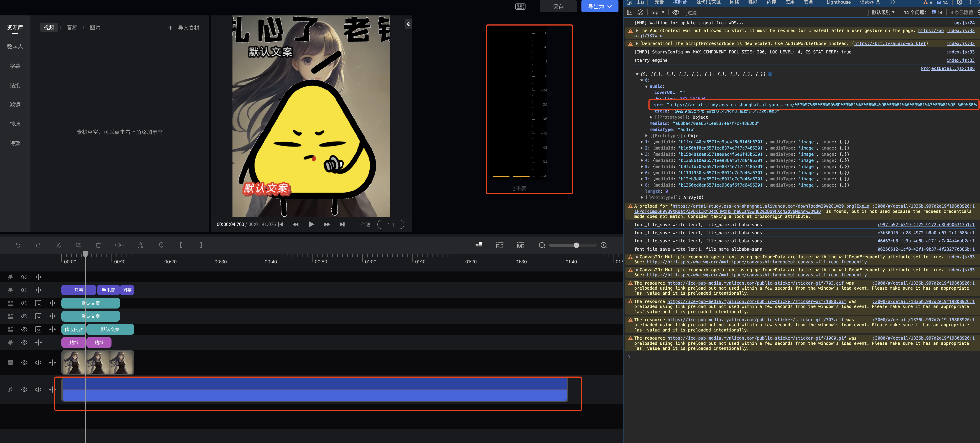Click the AI audio icon
Screen dimensions: 980x443
(x=141, y=245)
